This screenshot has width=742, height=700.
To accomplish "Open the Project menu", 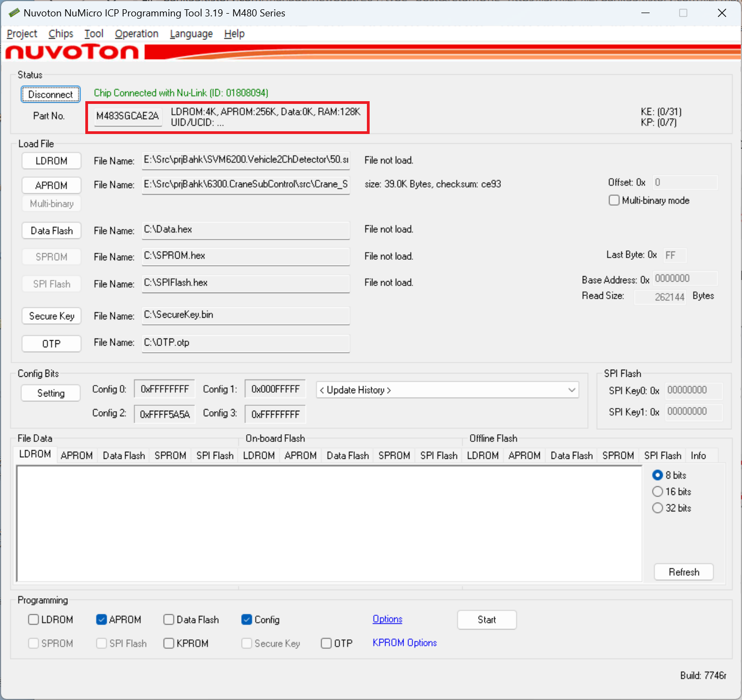I will click(x=22, y=34).
